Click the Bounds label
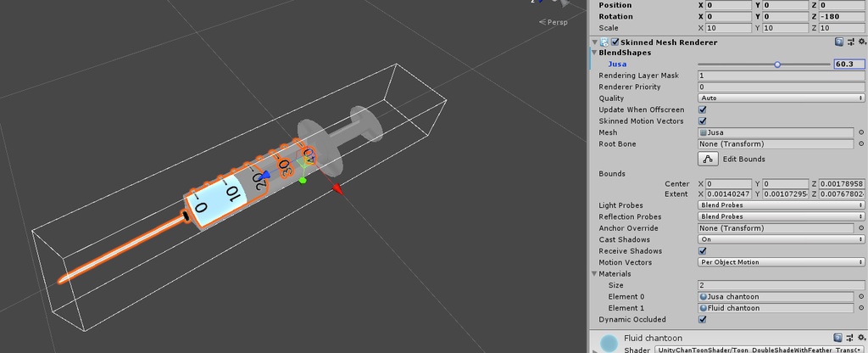The image size is (868, 353). [612, 173]
